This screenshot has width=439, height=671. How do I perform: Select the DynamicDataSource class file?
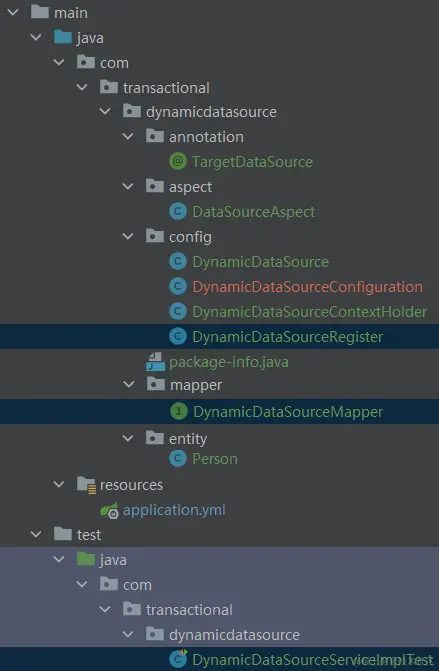(260, 261)
